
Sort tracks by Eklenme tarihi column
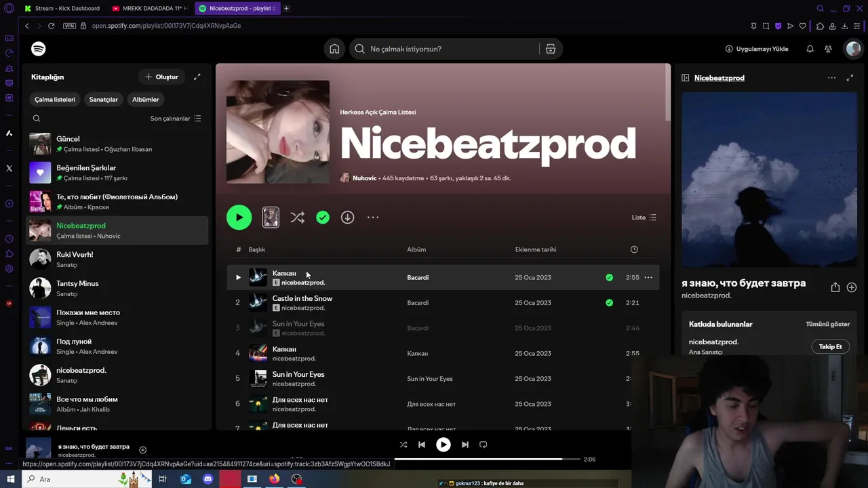[x=536, y=249]
